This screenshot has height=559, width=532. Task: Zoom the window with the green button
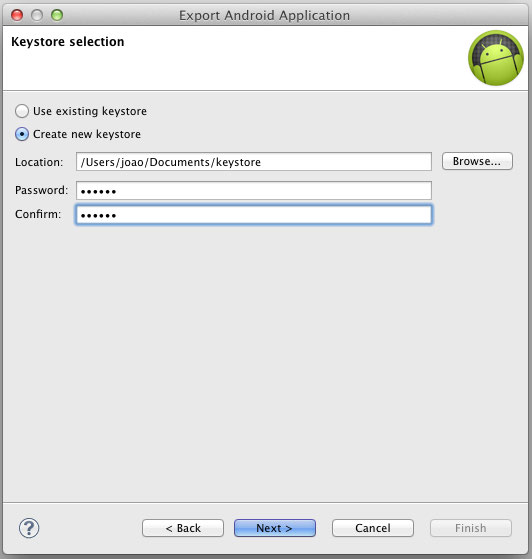coord(57,15)
